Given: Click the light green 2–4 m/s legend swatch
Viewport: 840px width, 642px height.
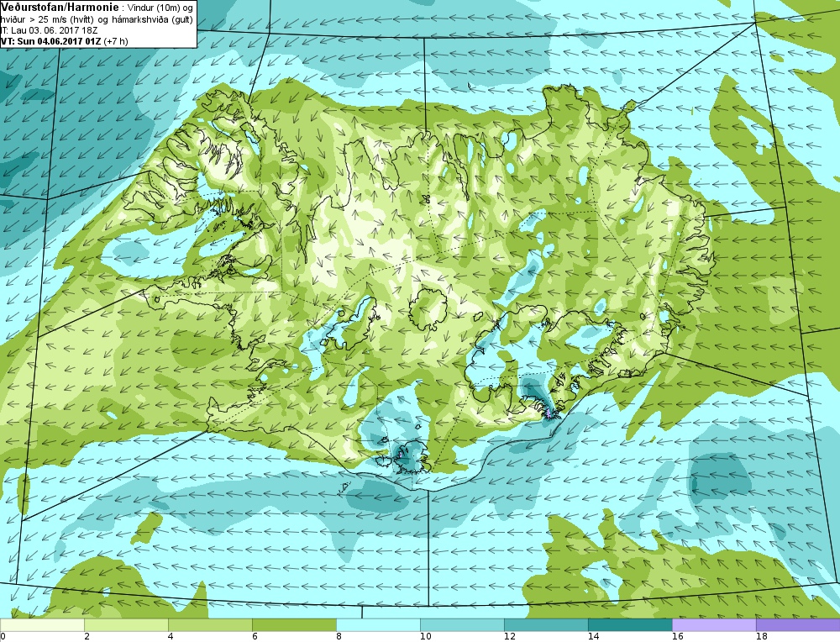Looking at the screenshot, I should tap(127, 625).
